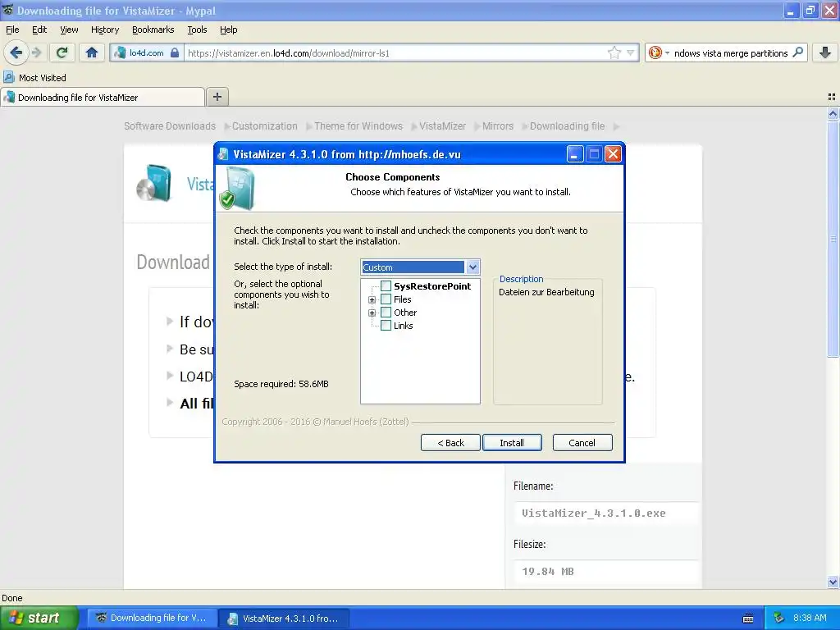Screen dimensions: 840x630
Task: Click the VistaMizer box icon on webpage
Action: tap(153, 183)
